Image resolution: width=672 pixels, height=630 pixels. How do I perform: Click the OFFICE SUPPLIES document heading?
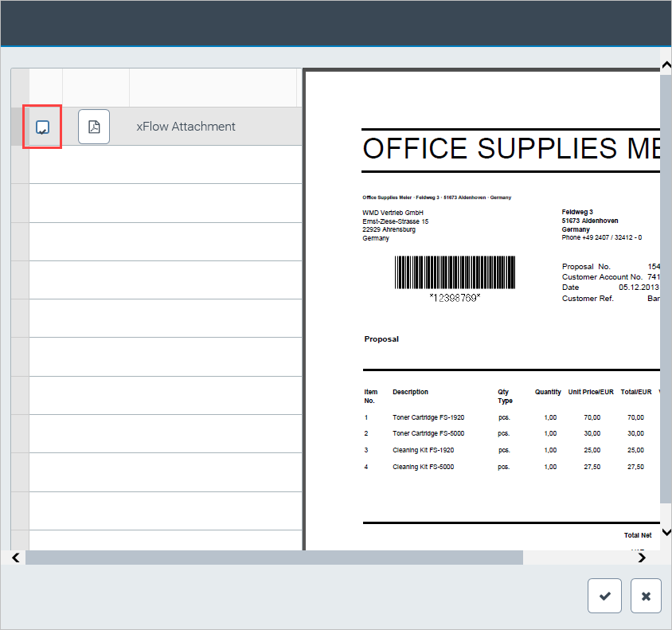coord(510,149)
